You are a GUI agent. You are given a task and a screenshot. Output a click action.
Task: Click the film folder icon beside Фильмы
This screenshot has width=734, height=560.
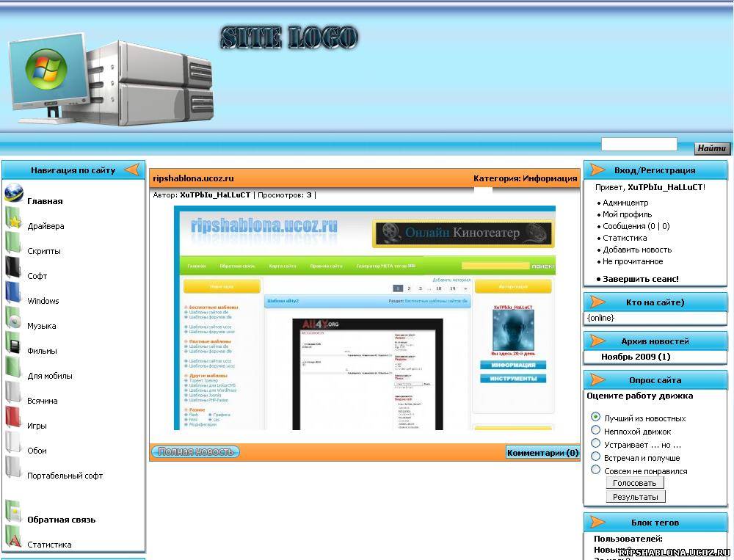click(x=13, y=343)
